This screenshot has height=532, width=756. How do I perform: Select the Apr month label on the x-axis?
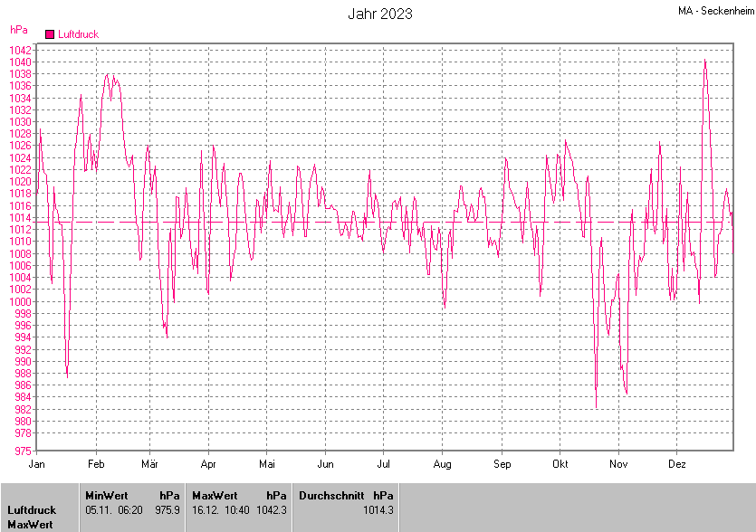pyautogui.click(x=208, y=464)
